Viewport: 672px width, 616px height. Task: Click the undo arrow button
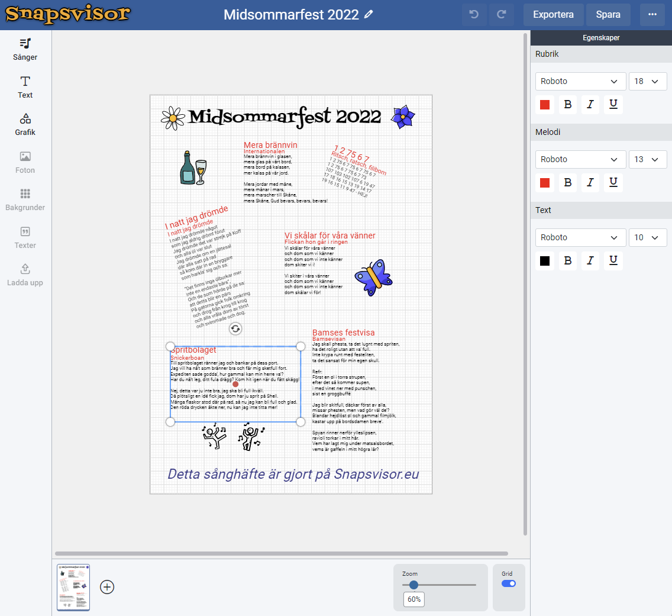[x=474, y=15]
